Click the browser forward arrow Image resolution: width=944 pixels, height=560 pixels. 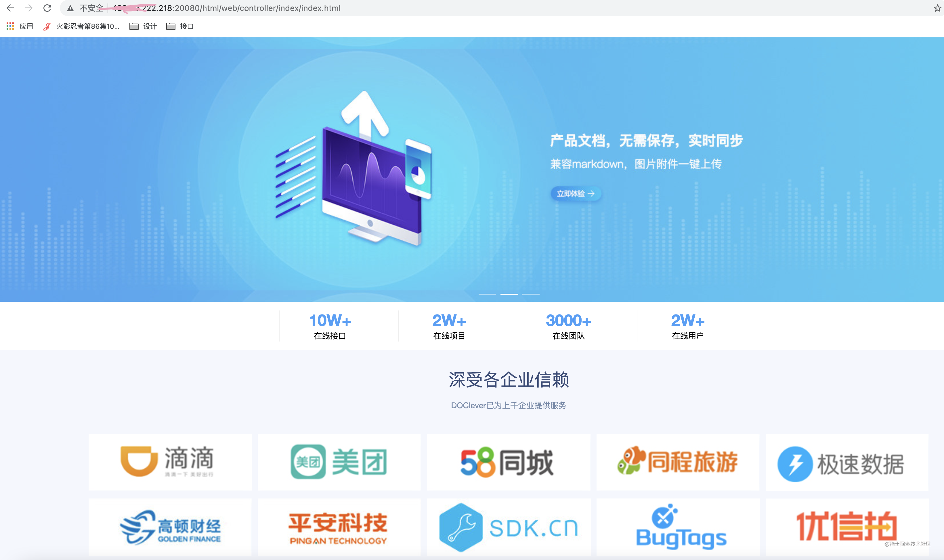pos(29,8)
